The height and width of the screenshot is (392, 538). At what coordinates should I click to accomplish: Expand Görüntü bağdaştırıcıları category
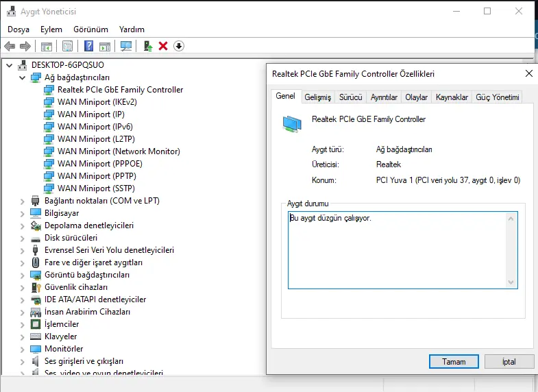(x=23, y=275)
